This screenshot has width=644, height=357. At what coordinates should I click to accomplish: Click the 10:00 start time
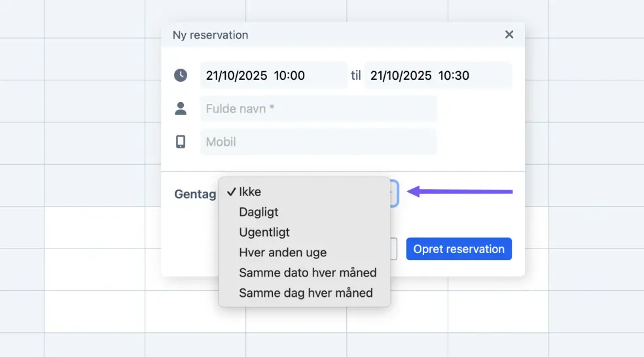[x=289, y=75]
